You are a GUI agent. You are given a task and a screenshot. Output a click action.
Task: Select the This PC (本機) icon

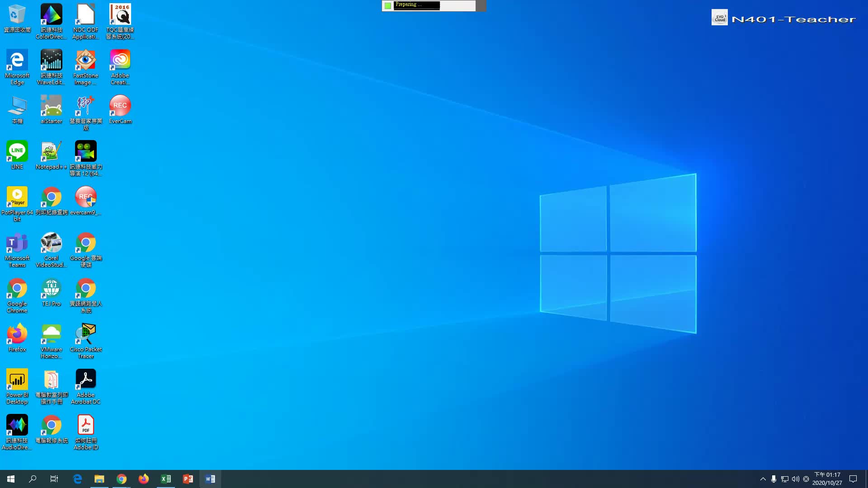17,109
